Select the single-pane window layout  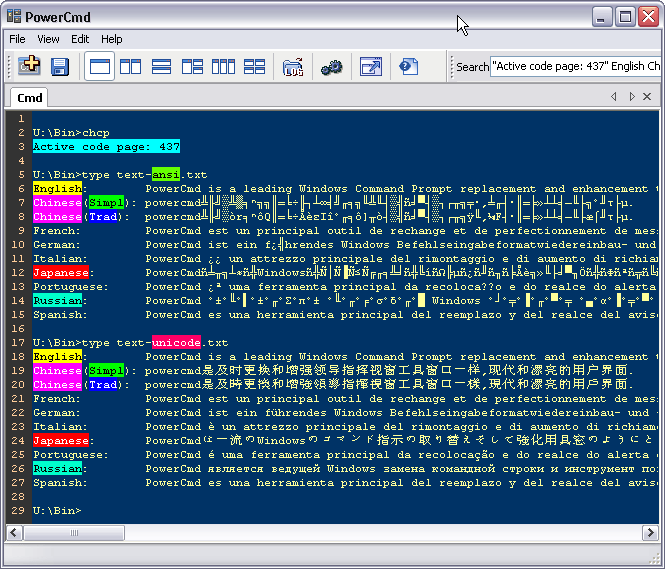tap(100, 67)
